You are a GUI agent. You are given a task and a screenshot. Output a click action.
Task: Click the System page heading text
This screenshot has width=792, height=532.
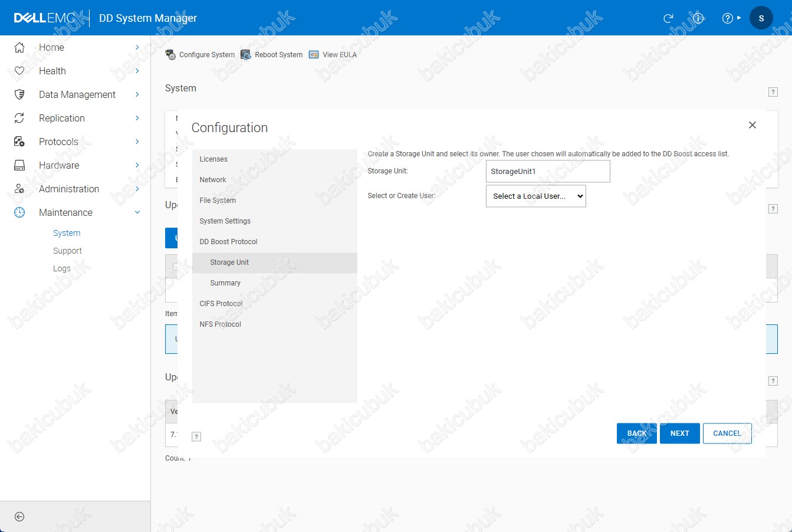(180, 88)
